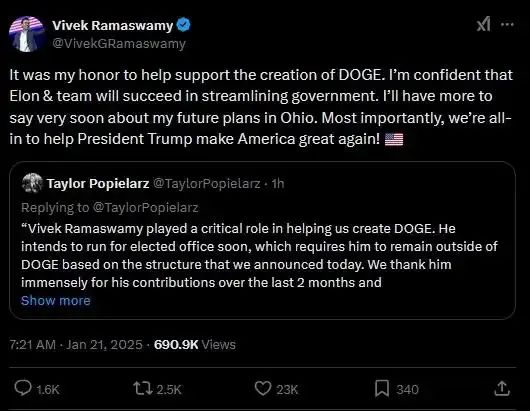Click the repost arrows icon
Image resolution: width=530 pixels, height=411 pixels.
tap(143, 388)
